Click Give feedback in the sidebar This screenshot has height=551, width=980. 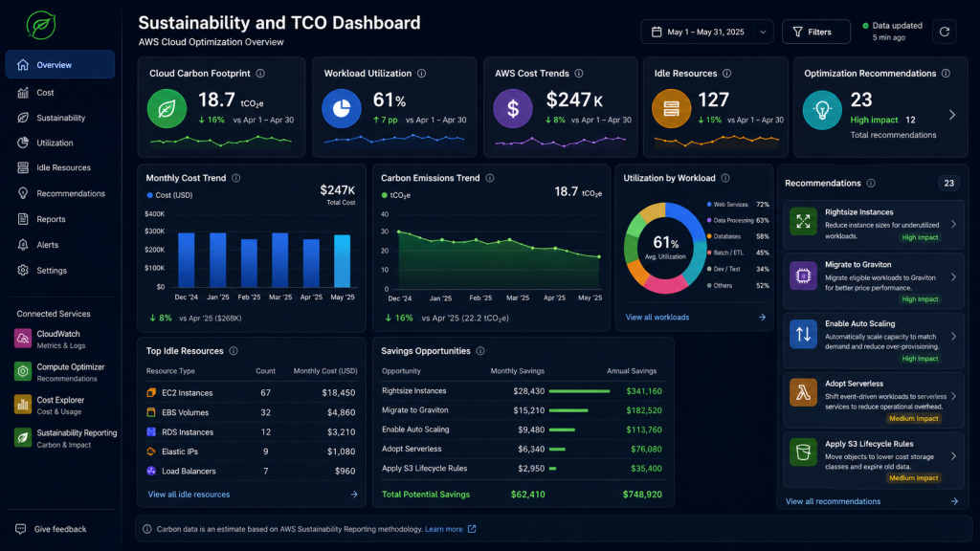point(52,529)
